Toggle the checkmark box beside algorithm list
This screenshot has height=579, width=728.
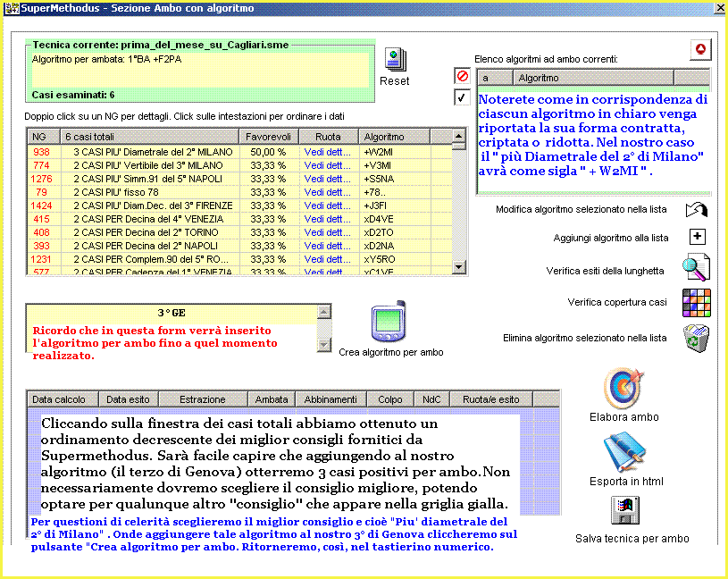pyautogui.click(x=462, y=97)
